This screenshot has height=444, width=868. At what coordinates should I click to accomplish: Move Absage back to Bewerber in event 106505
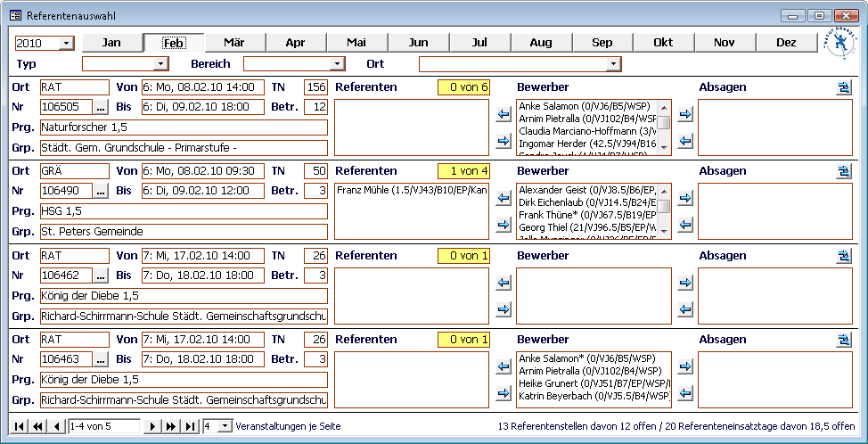tap(685, 141)
